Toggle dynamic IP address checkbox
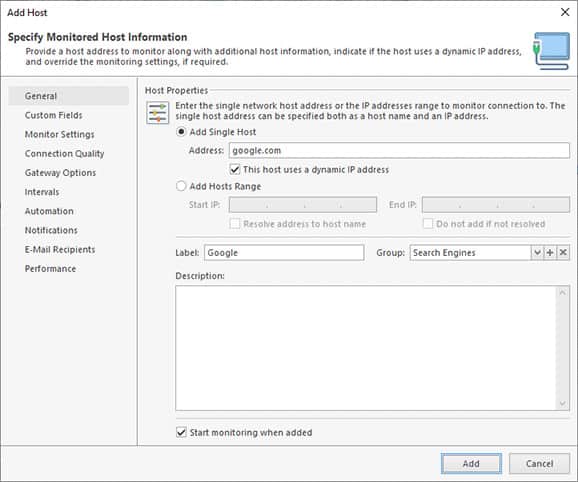 235,170
